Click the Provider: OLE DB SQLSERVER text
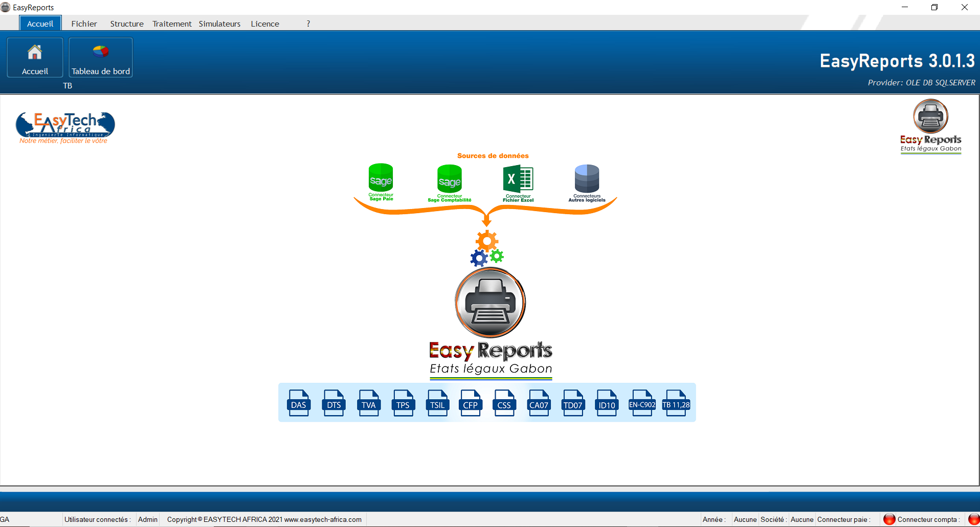Viewport: 980px width, 527px height. (x=921, y=83)
